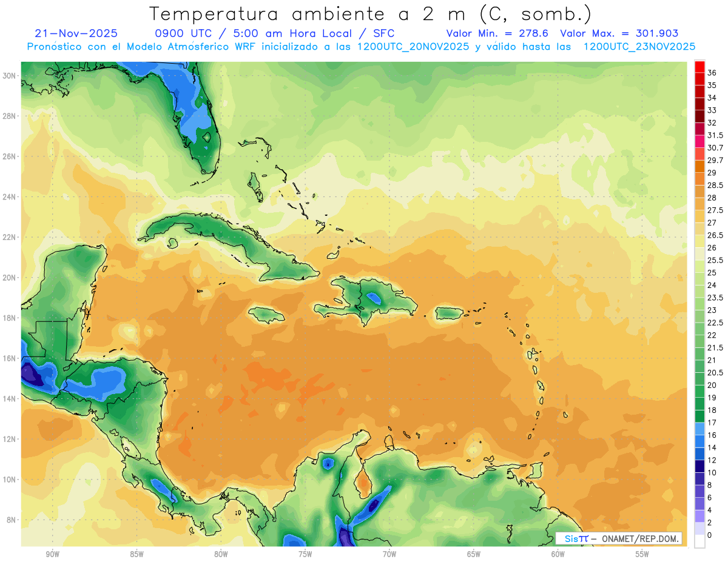
Task: Click the '36' colorbar value
Action: click(x=712, y=73)
